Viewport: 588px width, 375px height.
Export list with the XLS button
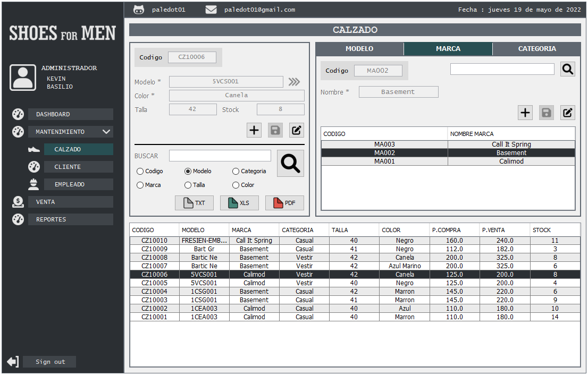click(x=239, y=203)
